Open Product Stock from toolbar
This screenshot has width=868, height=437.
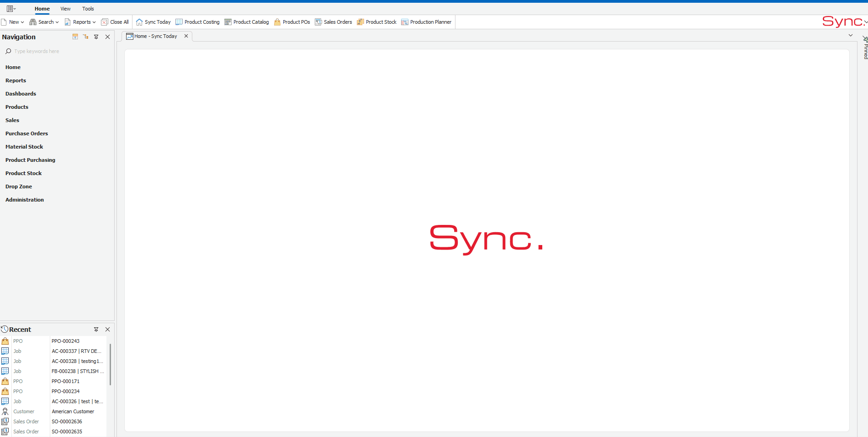point(377,22)
